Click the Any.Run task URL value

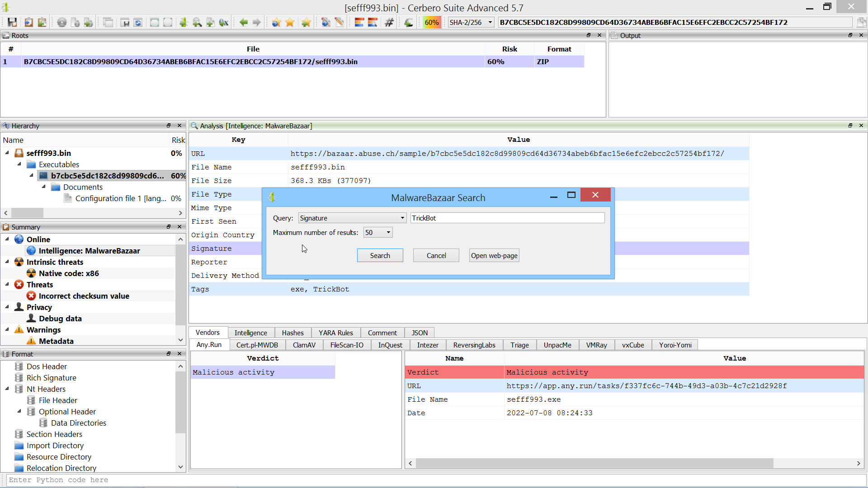pos(646,386)
